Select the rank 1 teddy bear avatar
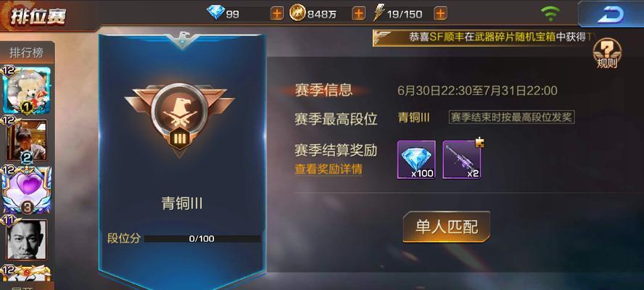Viewport: 644px width, 290px height. (x=27, y=91)
